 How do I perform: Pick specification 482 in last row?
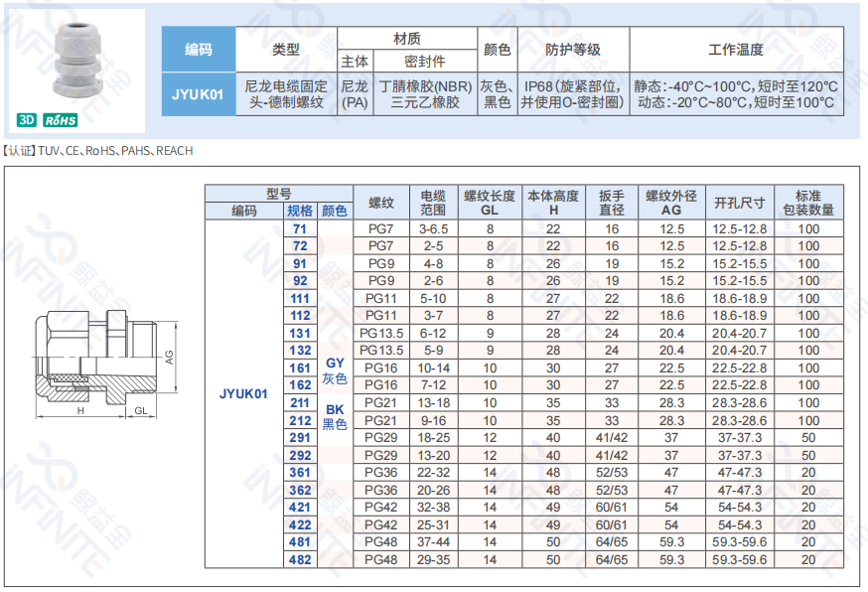[x=300, y=559]
